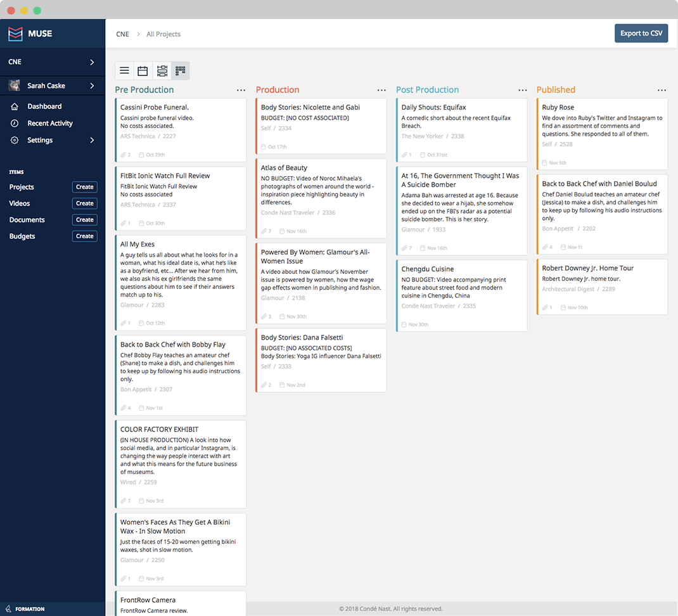Viewport: 678px width, 616px height.
Task: Click attachment icon on Back to Back Chef Bobby Flay card
Action: [123, 408]
